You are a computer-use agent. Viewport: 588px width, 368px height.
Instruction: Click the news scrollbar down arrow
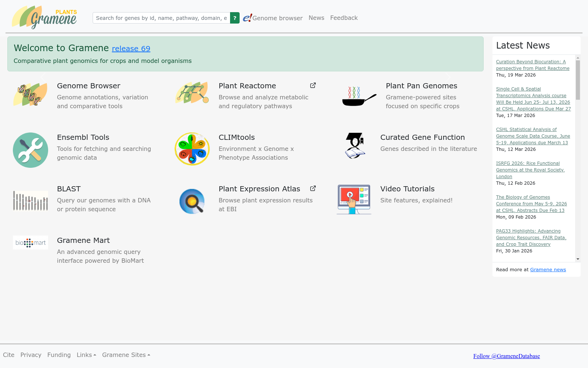click(578, 259)
